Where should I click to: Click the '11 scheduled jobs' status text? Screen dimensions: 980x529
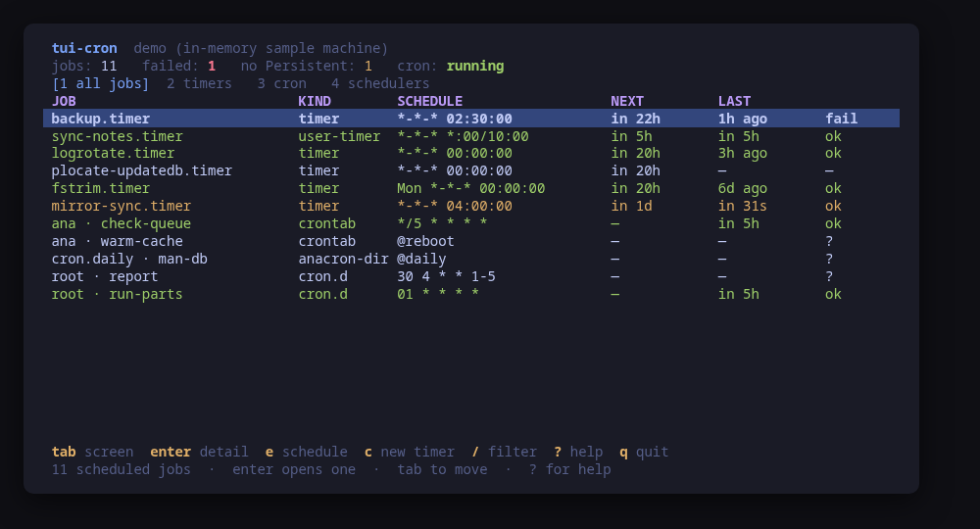[x=122, y=469]
